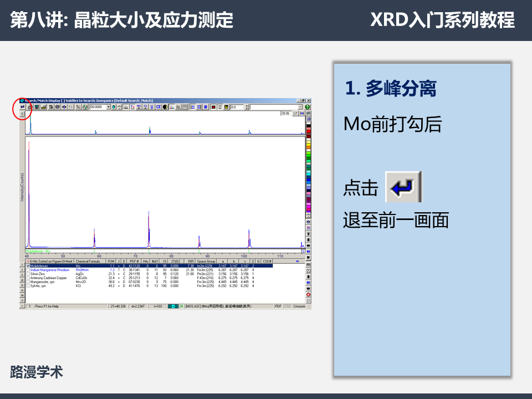532x399 pixels.
Task: Click the 'm' button on left strip
Action: click(x=22, y=295)
